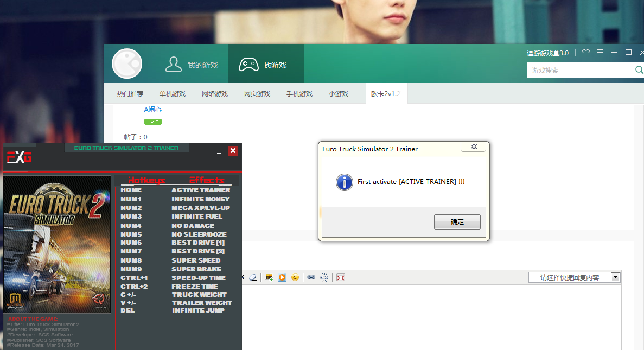Click the insert video play icon
The height and width of the screenshot is (350, 644).
282,277
